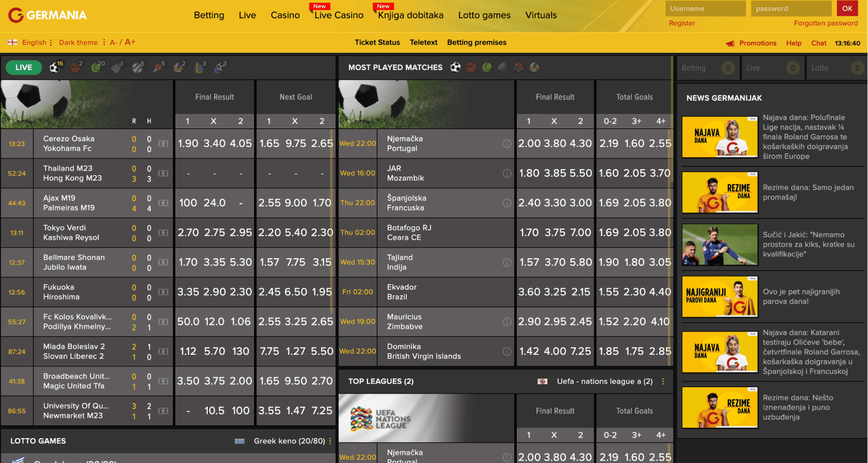The height and width of the screenshot is (463, 868).
Task: Select the baseball icon in Live section
Action: (x=138, y=68)
